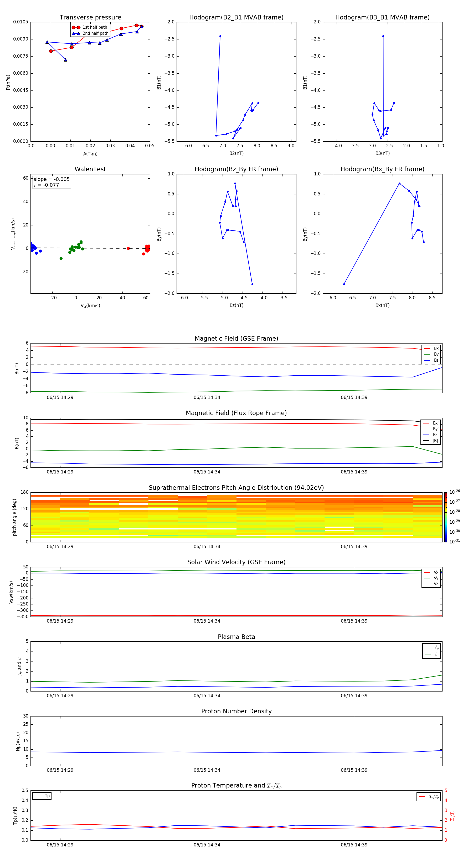Click the top data point of B2_B1 hodogram
The image size is (473, 868).
(x=220, y=36)
